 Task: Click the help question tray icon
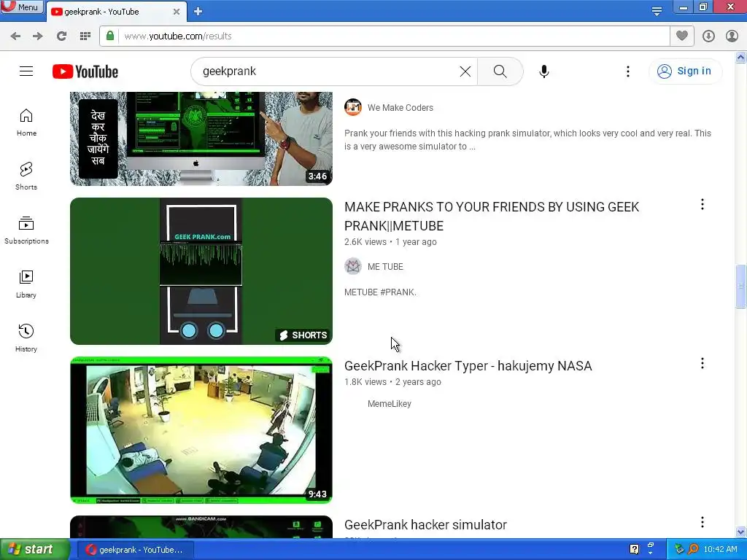(634, 550)
